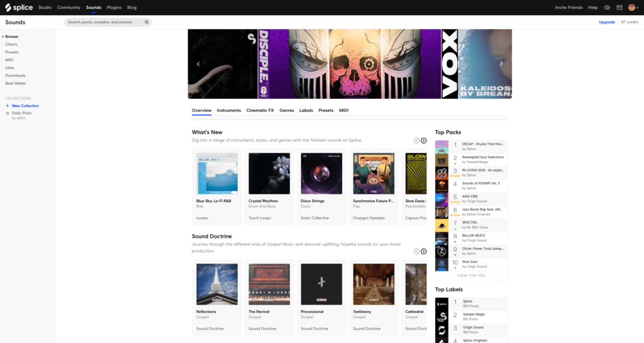This screenshot has width=644, height=343.
Task: Go to previous What's New packs
Action: pyautogui.click(x=416, y=140)
